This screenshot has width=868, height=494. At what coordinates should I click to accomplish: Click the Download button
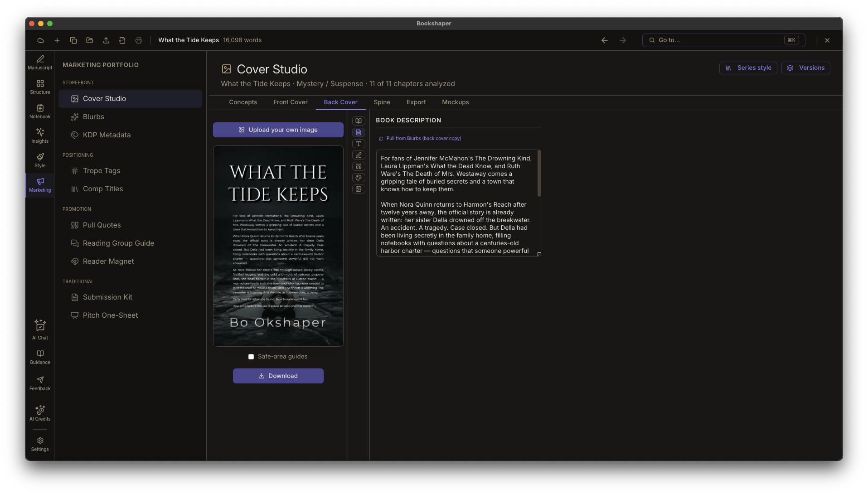pyautogui.click(x=278, y=376)
